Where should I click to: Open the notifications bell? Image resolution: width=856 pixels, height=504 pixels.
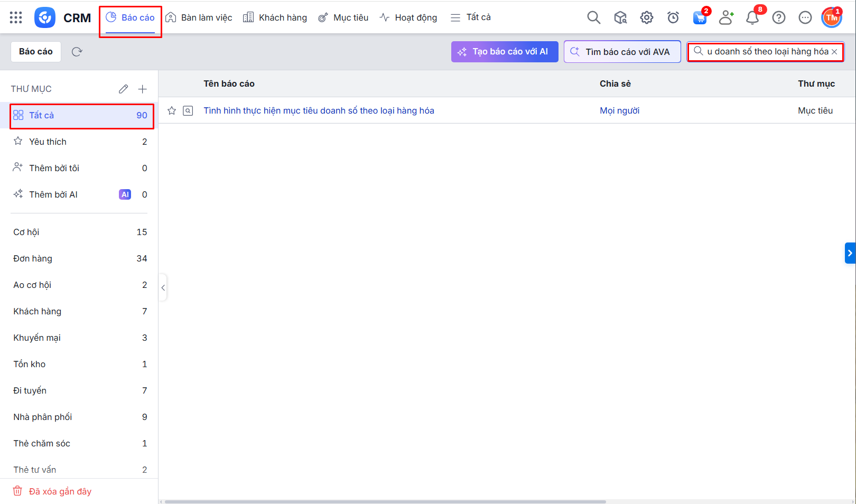tap(752, 18)
